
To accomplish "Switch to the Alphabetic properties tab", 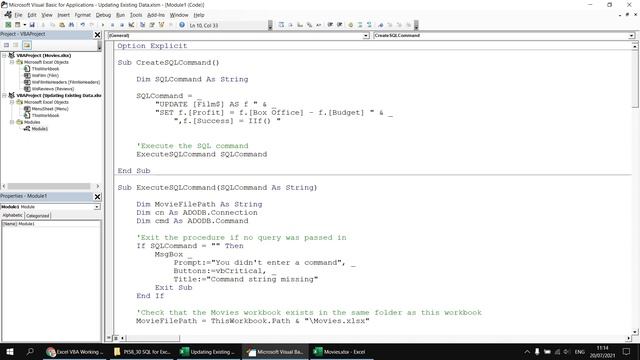I will pyautogui.click(x=12, y=215).
